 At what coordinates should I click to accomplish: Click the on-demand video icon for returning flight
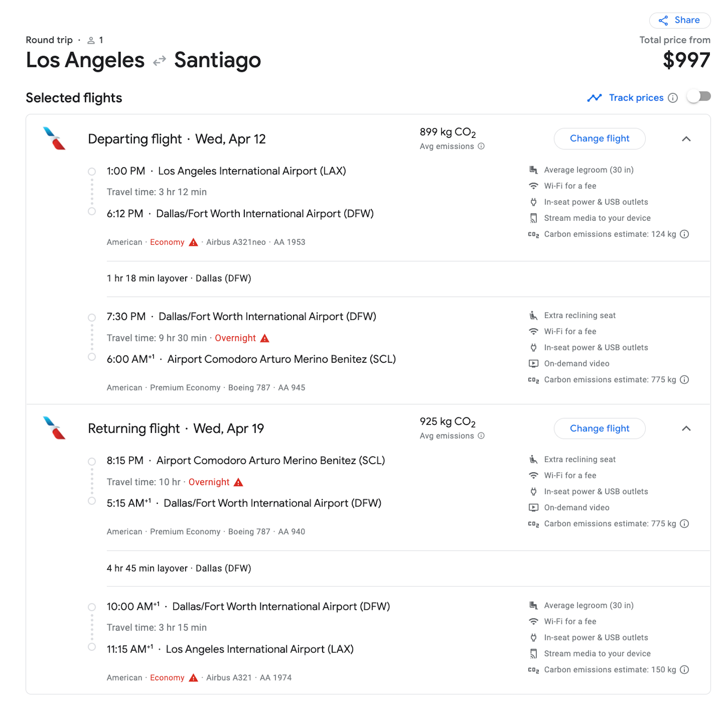click(533, 507)
